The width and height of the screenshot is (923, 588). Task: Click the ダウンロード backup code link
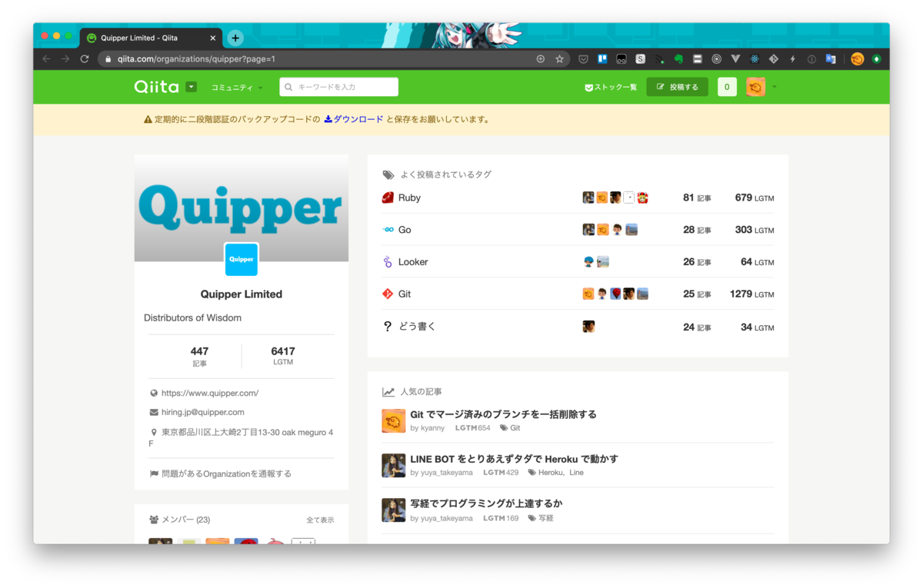[354, 119]
